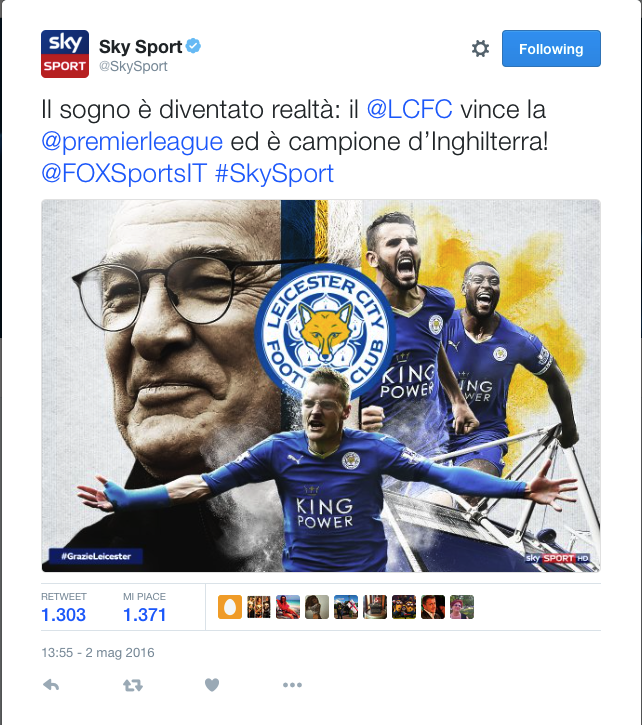Click the Sky Sport account name
The height and width of the screenshot is (725, 642).
pos(141,47)
